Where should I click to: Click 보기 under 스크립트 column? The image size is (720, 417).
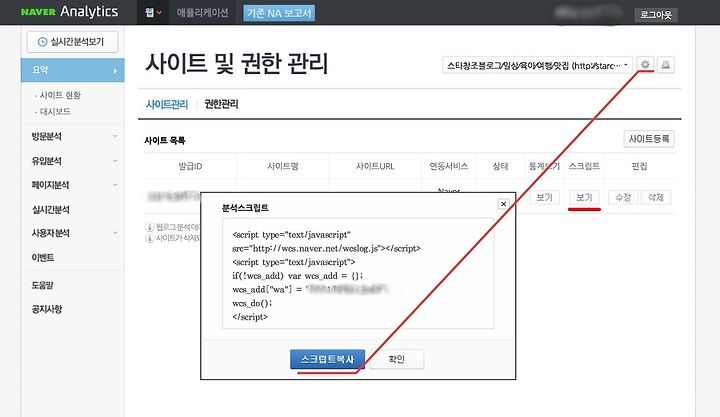click(x=584, y=197)
